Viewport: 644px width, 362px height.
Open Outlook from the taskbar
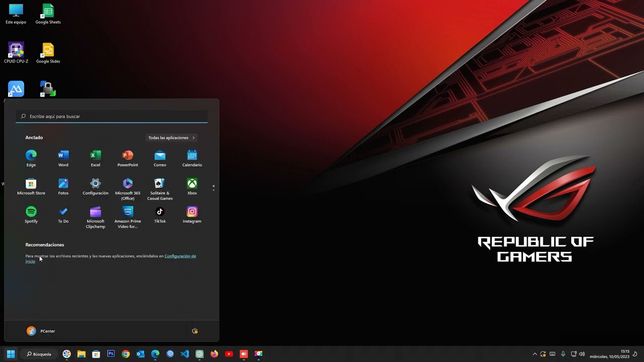coord(140,354)
